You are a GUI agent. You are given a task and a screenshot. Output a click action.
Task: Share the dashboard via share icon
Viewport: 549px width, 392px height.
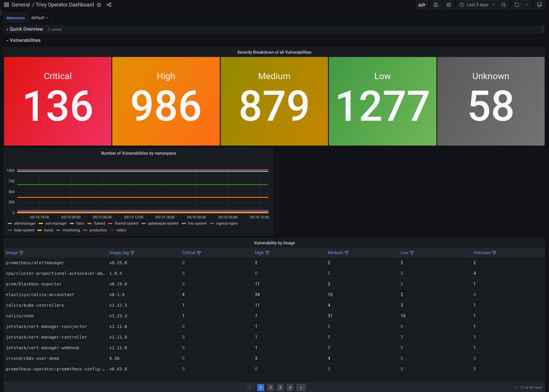(x=109, y=5)
